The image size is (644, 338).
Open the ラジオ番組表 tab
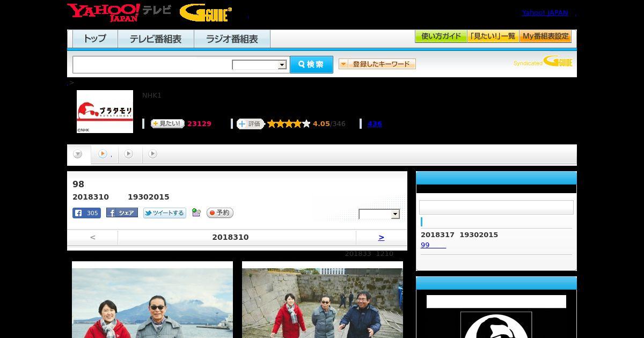click(x=232, y=39)
